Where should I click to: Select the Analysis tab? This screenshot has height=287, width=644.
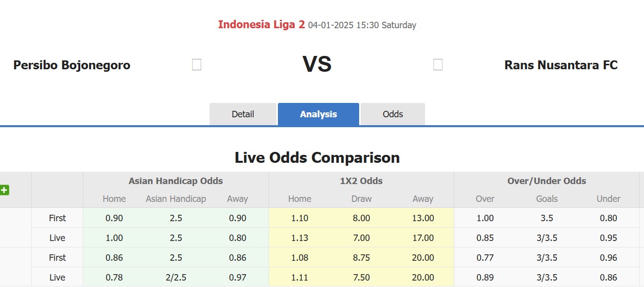(x=318, y=114)
